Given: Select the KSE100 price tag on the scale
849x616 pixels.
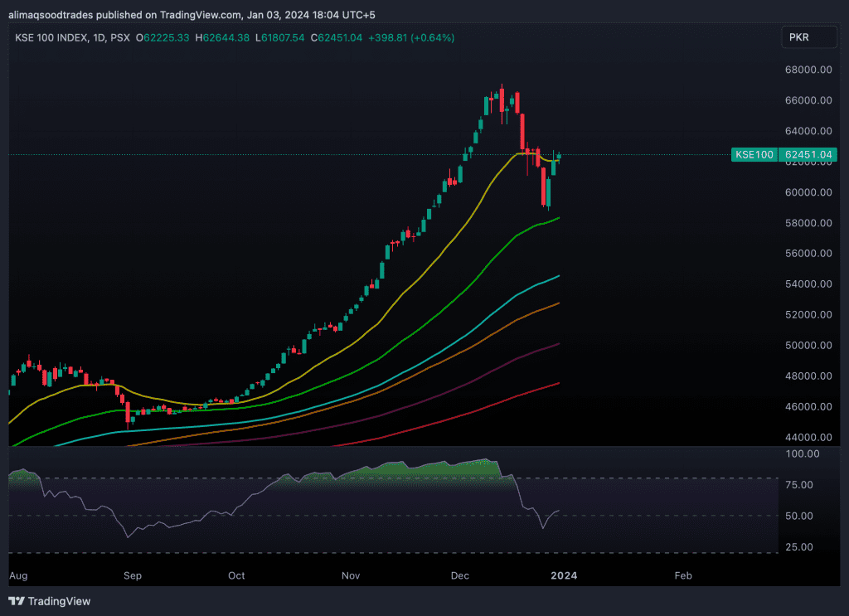Looking at the screenshot, I should coord(754,154).
